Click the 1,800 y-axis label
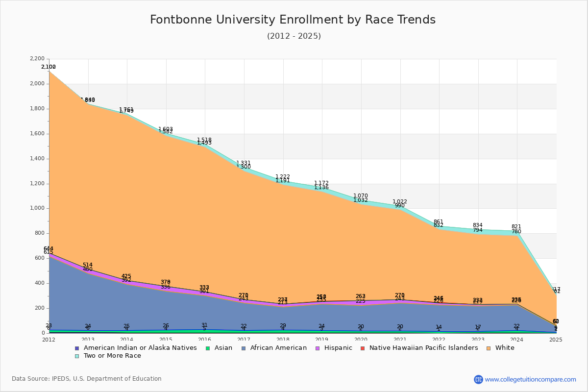Viewport: 588px width, 392px height. coord(38,109)
